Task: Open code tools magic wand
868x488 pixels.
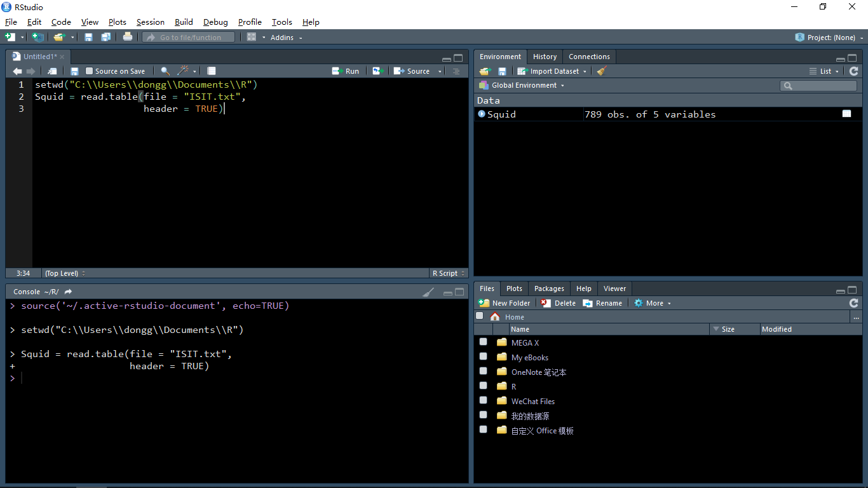Action: pyautogui.click(x=184, y=71)
